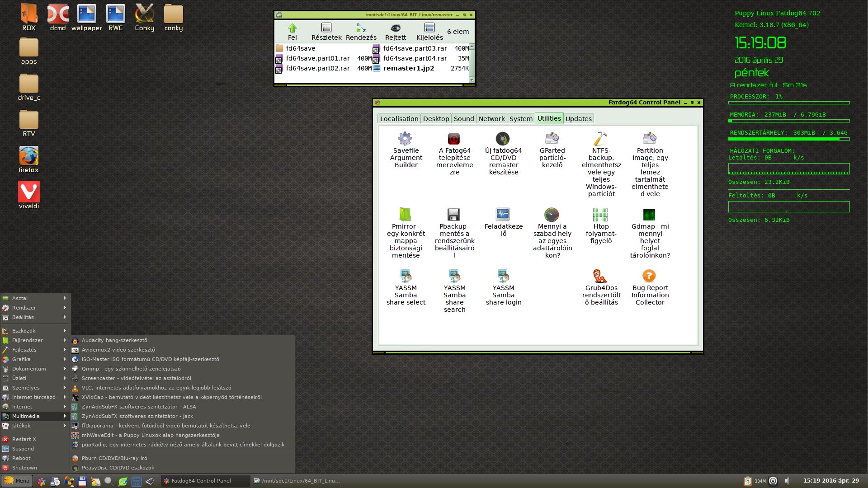Launch the Htop process monitor
This screenshot has width=868, height=488.
[601, 226]
